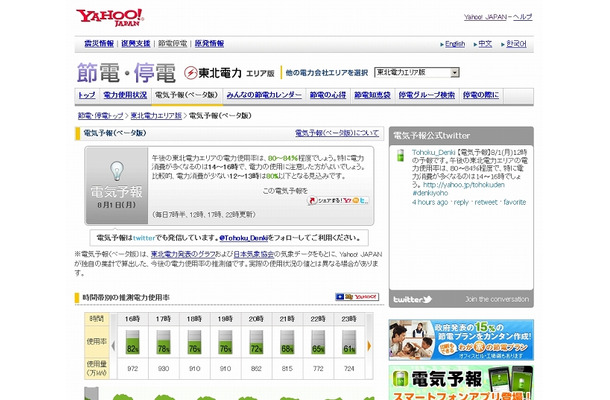Click the @Tohoku_Denki follow link

click(x=244, y=238)
